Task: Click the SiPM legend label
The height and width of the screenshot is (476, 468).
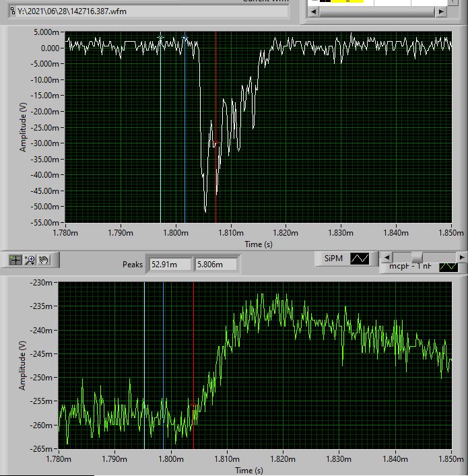Action: point(333,259)
